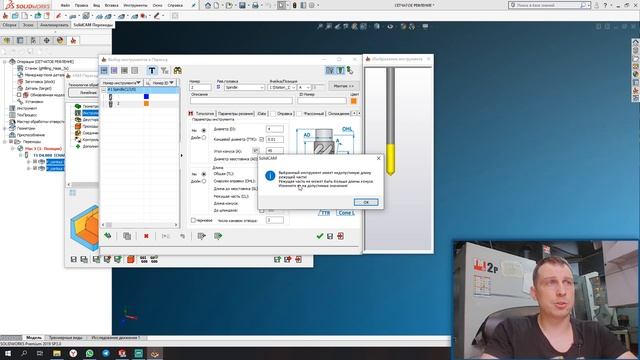
Task: Click OK in the SolidCAM message box
Action: pos(366,202)
